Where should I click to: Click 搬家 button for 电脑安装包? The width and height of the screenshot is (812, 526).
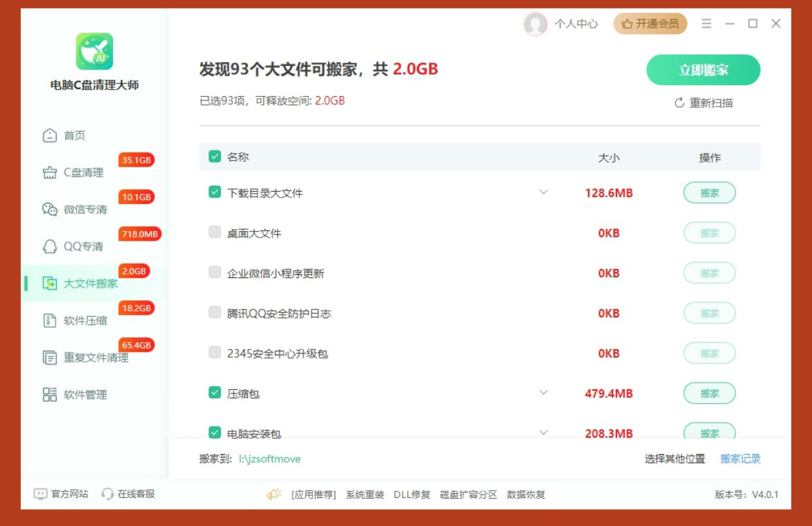click(x=709, y=432)
